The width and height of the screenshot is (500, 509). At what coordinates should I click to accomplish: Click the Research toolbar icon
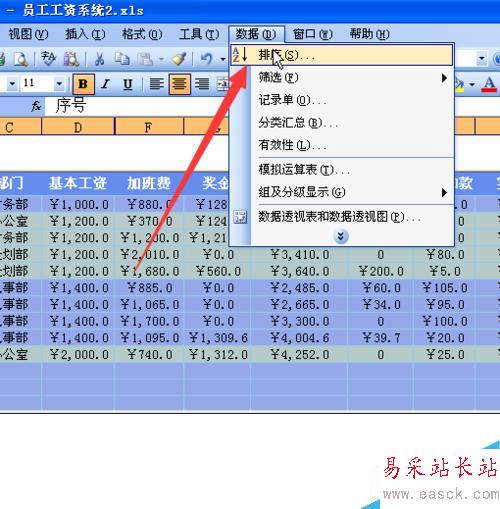click(x=71, y=59)
